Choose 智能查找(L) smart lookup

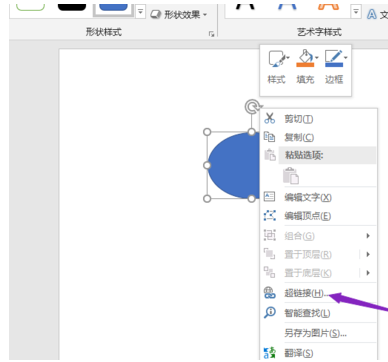pos(318,313)
